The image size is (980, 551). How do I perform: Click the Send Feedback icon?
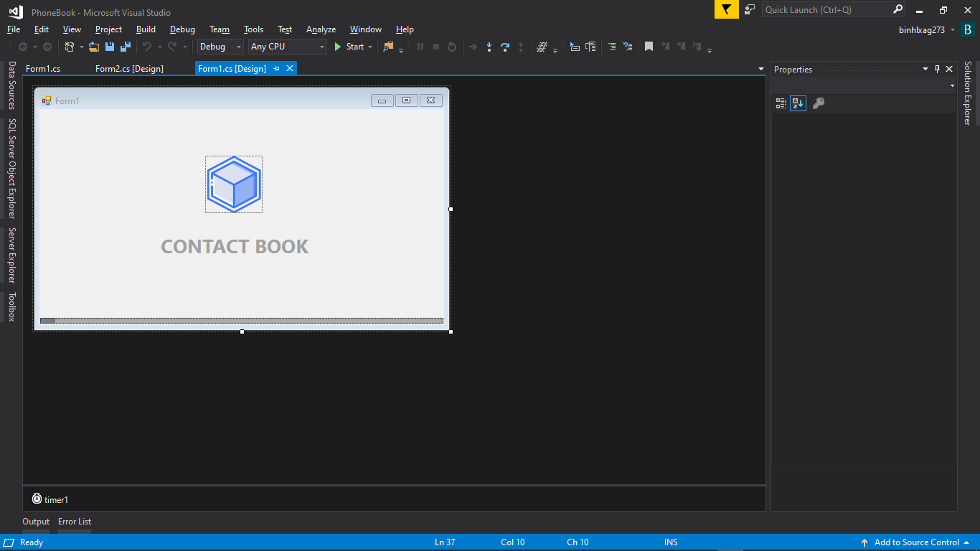tap(750, 9)
